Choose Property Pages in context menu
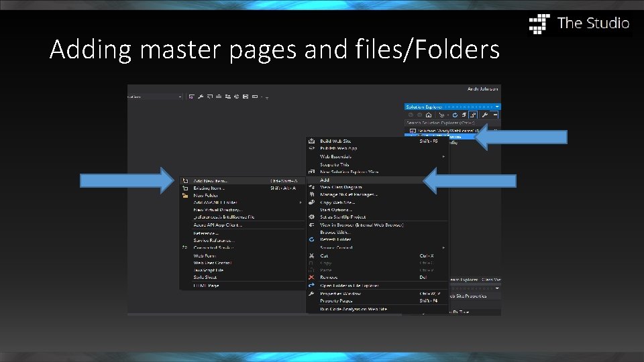This screenshot has height=362, width=644. pos(336,301)
